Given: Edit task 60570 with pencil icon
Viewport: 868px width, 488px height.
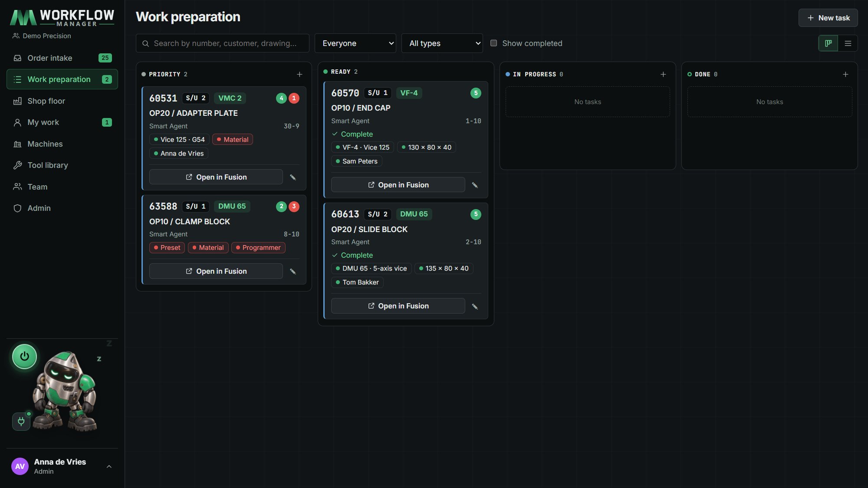Looking at the screenshot, I should pos(475,185).
